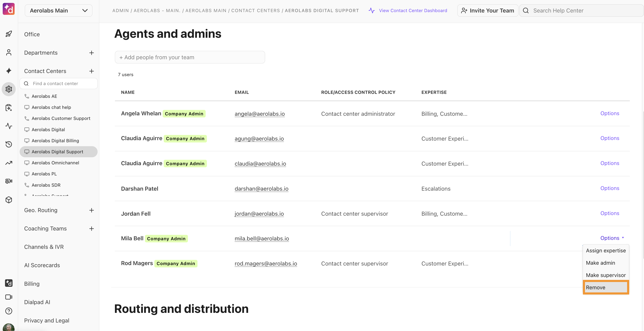
Task: Open the help question mark icon
Action: tap(9, 311)
